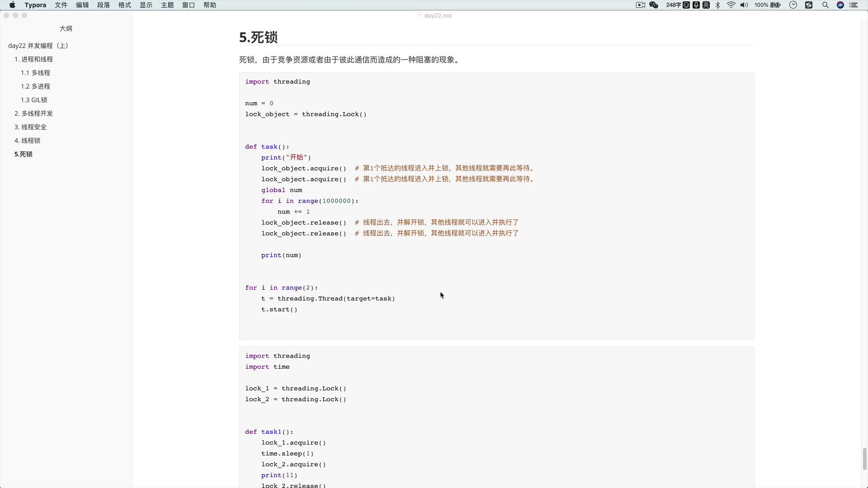This screenshot has width=868, height=488.
Task: Click the line lock_object = threading.Lock()
Action: [306, 114]
